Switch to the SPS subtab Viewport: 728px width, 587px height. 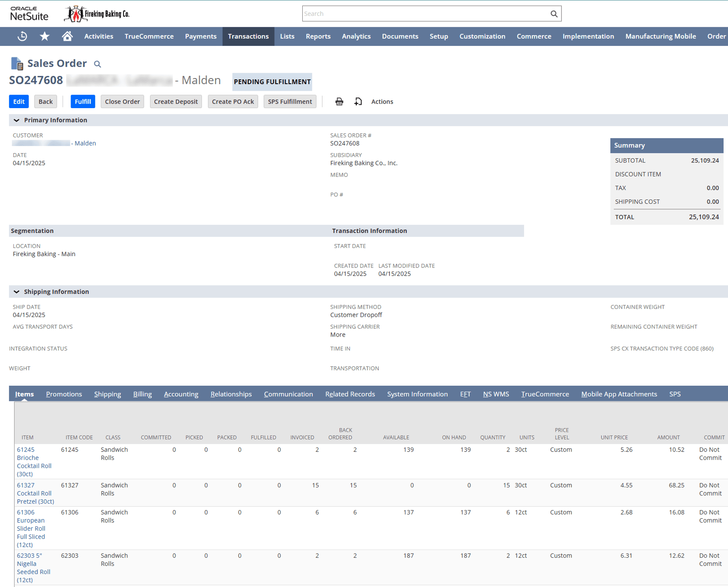click(x=675, y=394)
